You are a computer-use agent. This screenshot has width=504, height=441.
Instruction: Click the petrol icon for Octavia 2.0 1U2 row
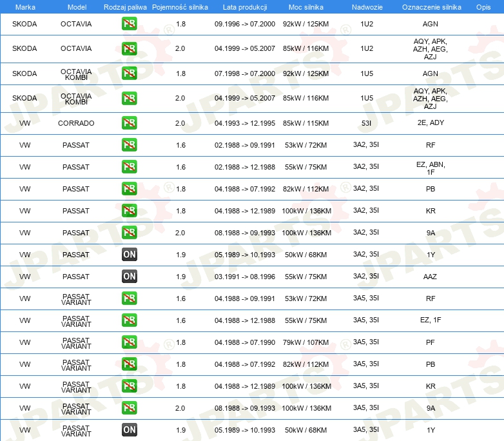(129, 48)
